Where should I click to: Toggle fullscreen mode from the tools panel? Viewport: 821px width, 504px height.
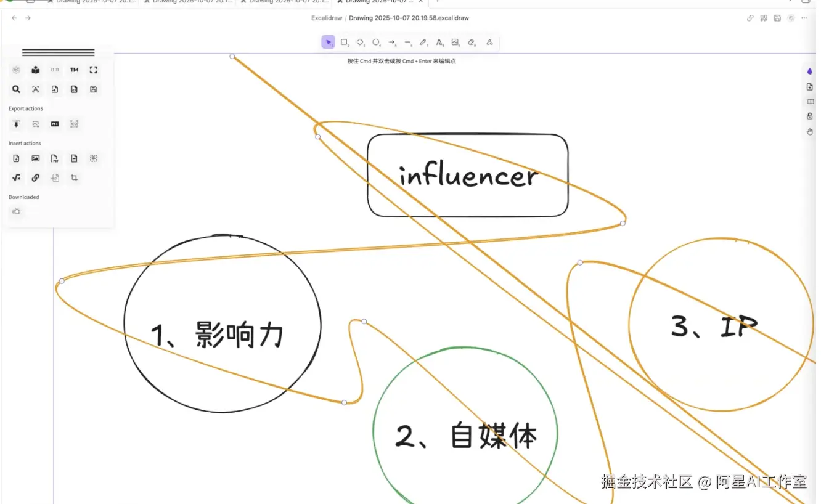pos(94,70)
